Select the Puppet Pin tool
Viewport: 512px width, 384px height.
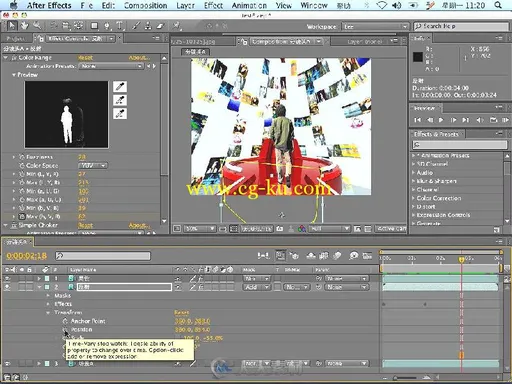point(177,26)
